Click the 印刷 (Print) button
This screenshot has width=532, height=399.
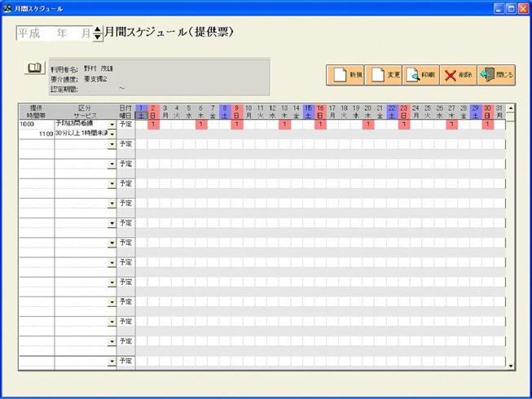(x=422, y=75)
